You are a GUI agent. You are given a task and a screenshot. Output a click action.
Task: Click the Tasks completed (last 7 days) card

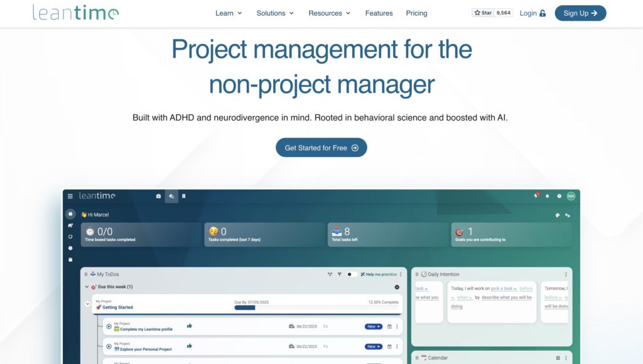[264, 235]
